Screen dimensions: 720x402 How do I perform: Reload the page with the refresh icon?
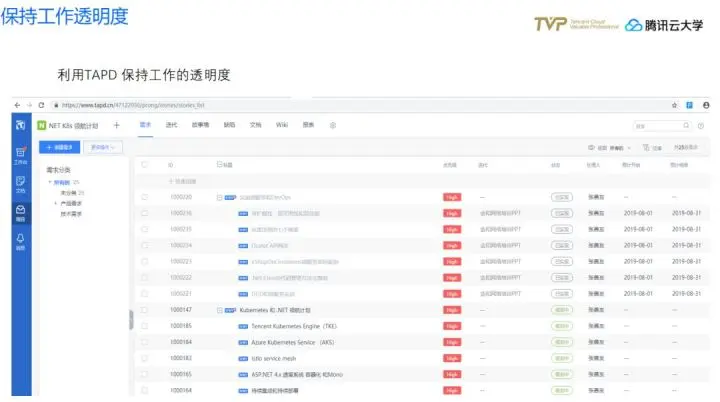pos(41,105)
